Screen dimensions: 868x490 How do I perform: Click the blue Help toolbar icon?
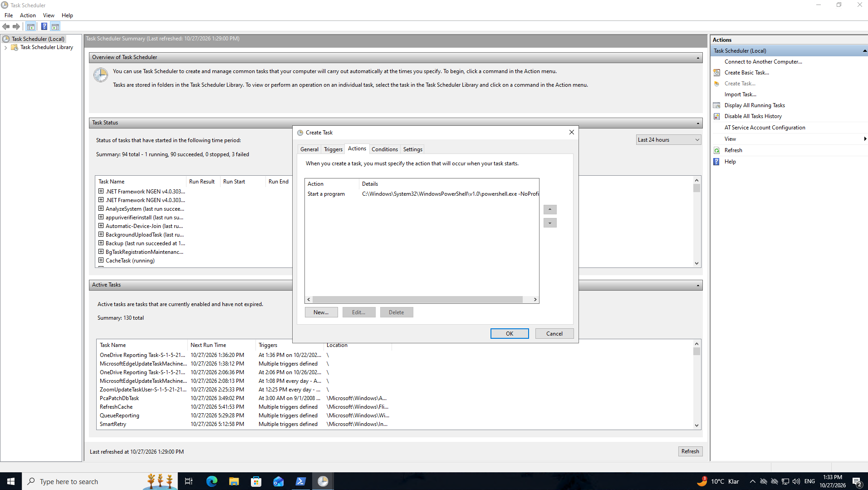pos(44,27)
